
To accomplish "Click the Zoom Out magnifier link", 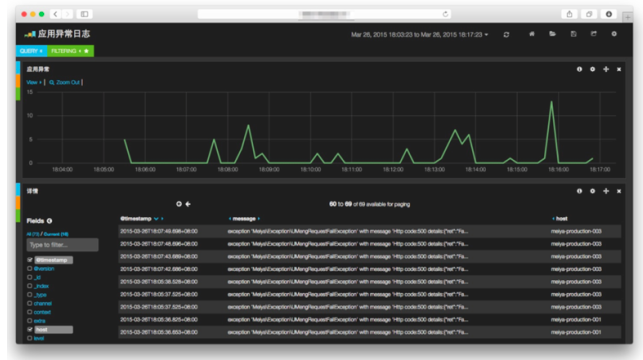I will pyautogui.click(x=64, y=82).
